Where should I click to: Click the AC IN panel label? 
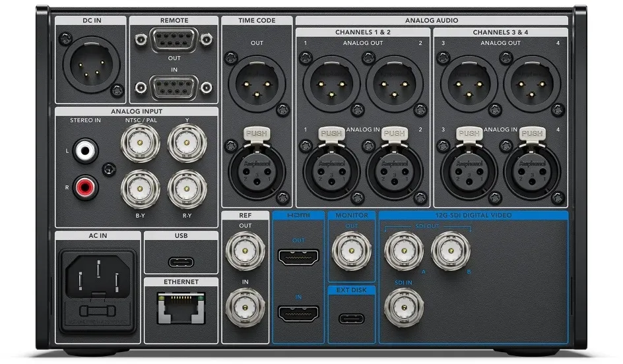coord(98,235)
